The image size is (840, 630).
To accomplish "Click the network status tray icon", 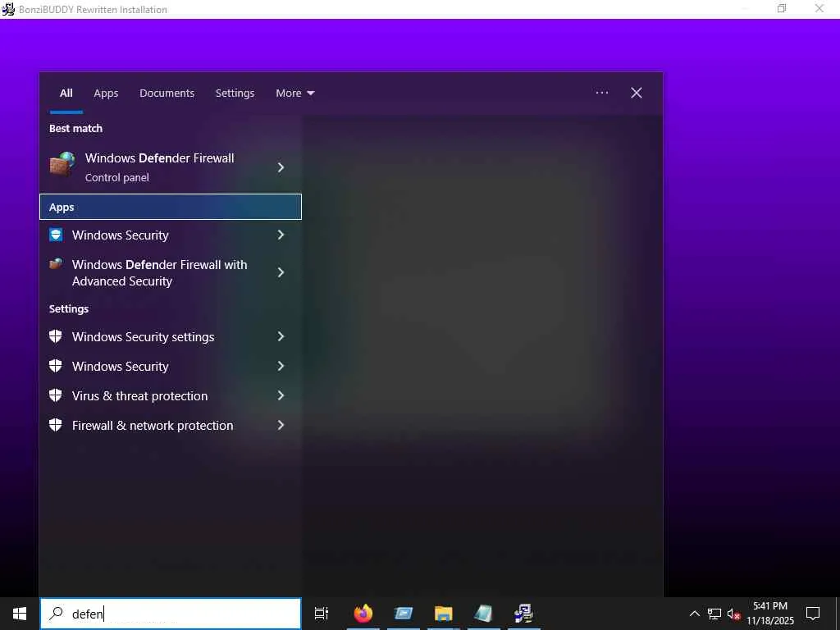I will [714, 614].
